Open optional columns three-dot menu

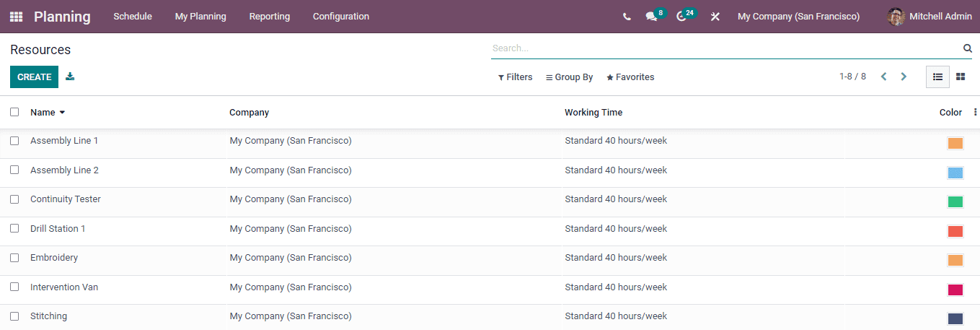click(975, 112)
